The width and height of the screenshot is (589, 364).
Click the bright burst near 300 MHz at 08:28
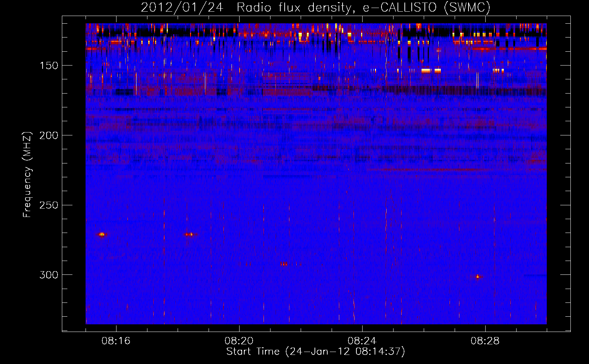tap(478, 277)
